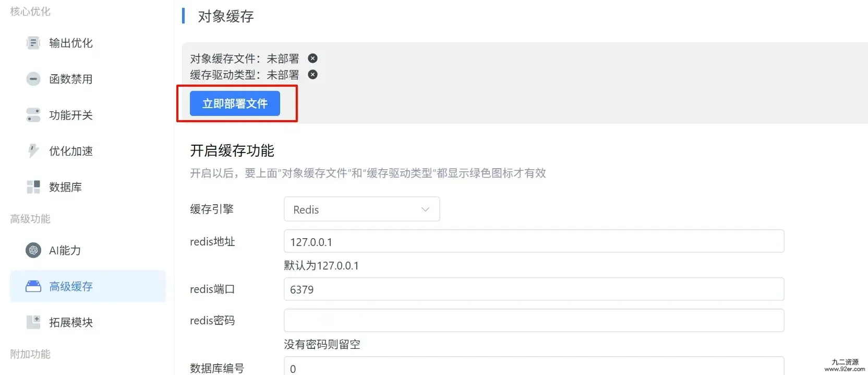The width and height of the screenshot is (868, 375).
Task: Open 功能开关 via its toggle icon
Action: [33, 115]
